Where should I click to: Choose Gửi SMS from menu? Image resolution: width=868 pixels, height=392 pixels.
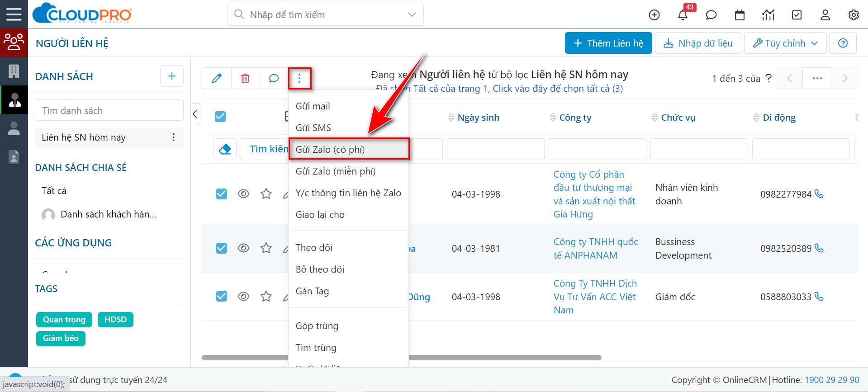(348, 128)
